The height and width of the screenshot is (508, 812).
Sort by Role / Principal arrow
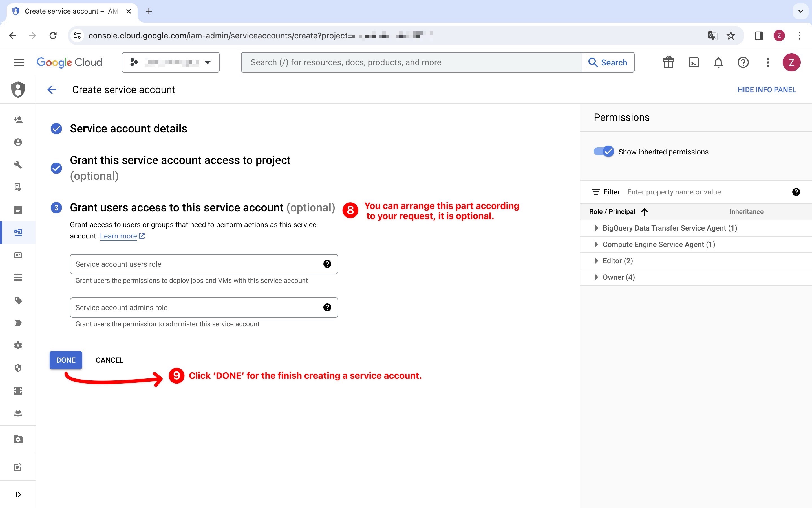click(x=644, y=212)
